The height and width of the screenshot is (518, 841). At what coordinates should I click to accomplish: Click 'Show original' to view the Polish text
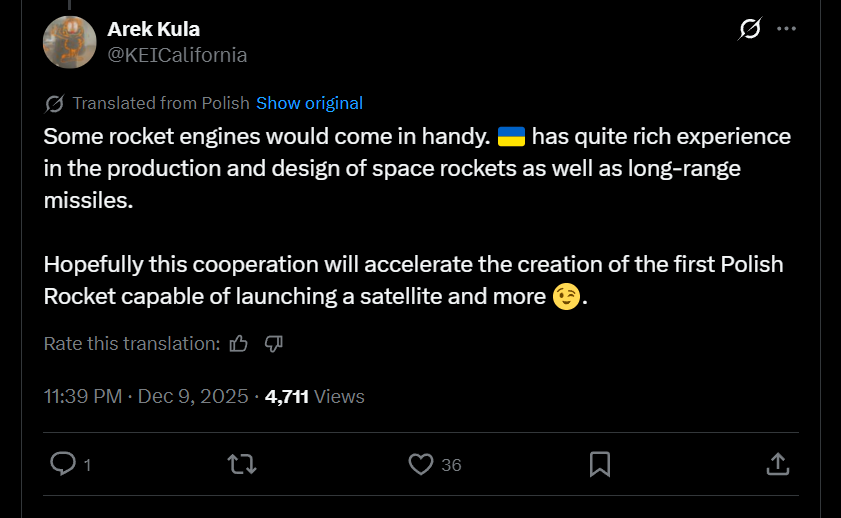(309, 103)
